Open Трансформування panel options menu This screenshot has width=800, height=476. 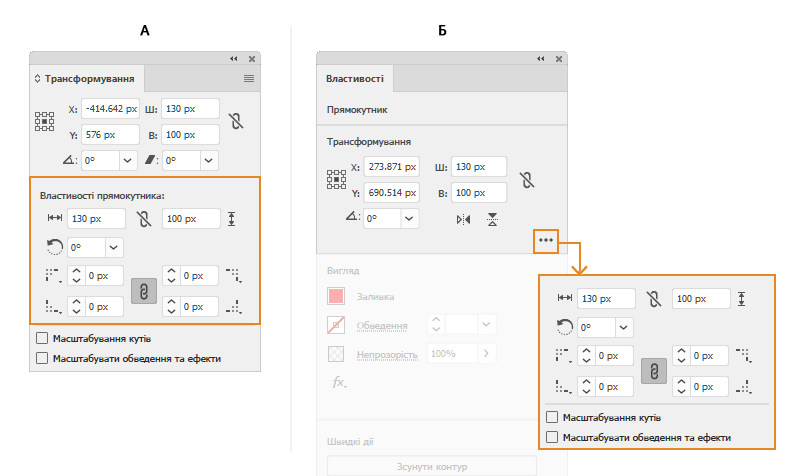(249, 77)
